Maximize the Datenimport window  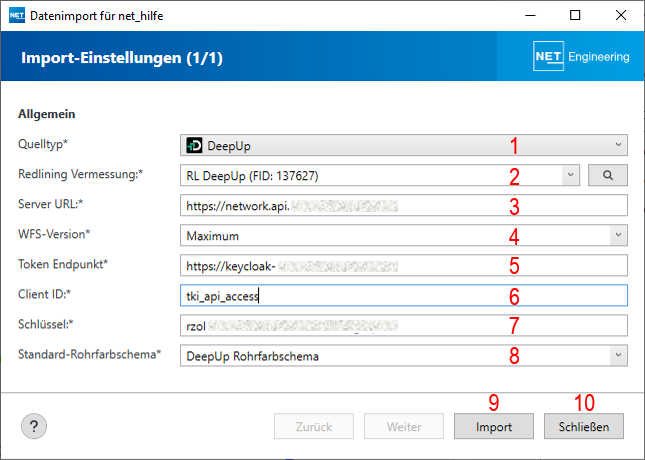(575, 15)
